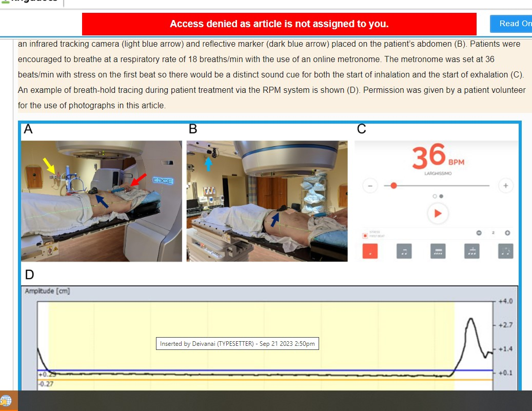
Task: Click the +2.7 amplitude scale value
Action: 505,325
